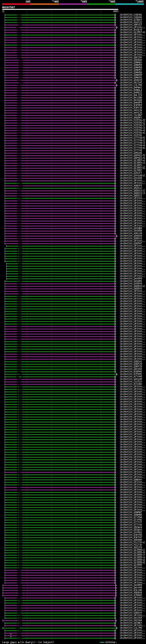Click label UniRef100_Q00168-2
This screenshot has width=146, height=644.
(x=132, y=175)
